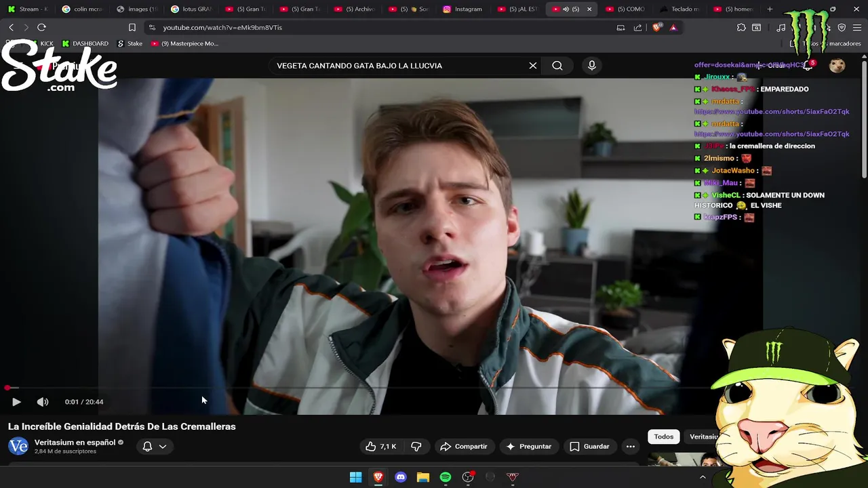The image size is (868, 488).
Task: Open File Explorer from the taskbar
Action: point(422,477)
